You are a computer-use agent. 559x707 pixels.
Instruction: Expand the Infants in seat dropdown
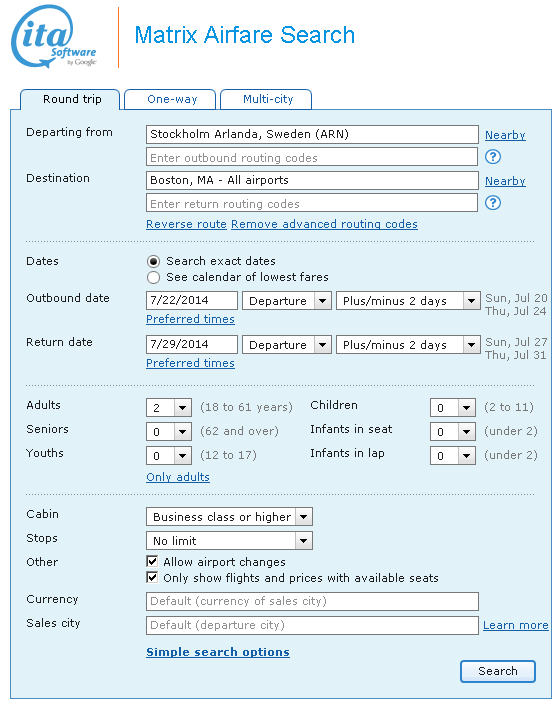tap(453, 432)
